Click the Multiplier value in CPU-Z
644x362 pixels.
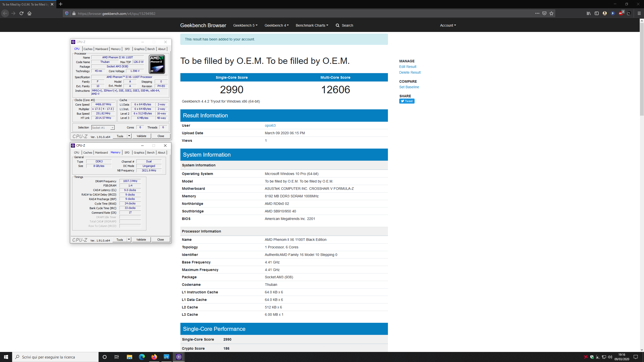pos(103,109)
